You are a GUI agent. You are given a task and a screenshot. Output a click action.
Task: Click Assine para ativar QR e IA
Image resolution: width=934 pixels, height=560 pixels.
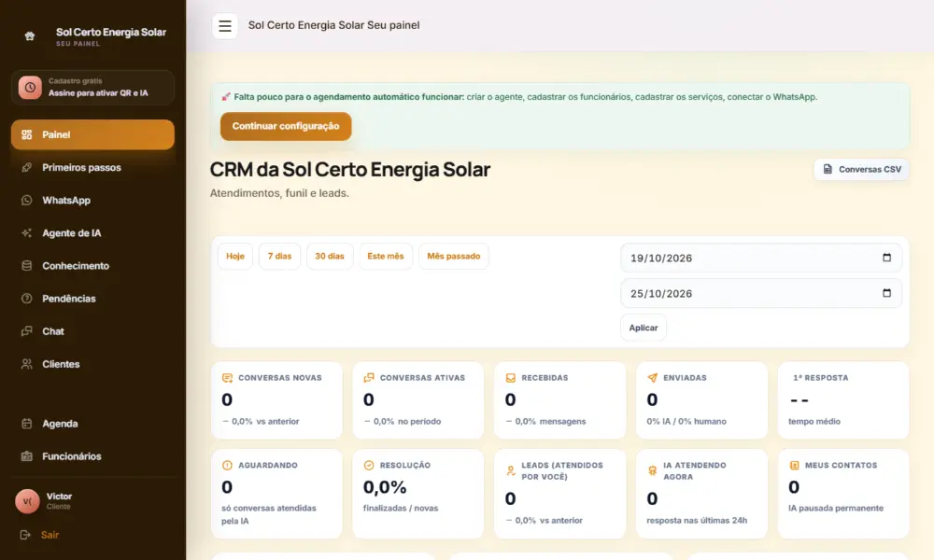pos(98,92)
